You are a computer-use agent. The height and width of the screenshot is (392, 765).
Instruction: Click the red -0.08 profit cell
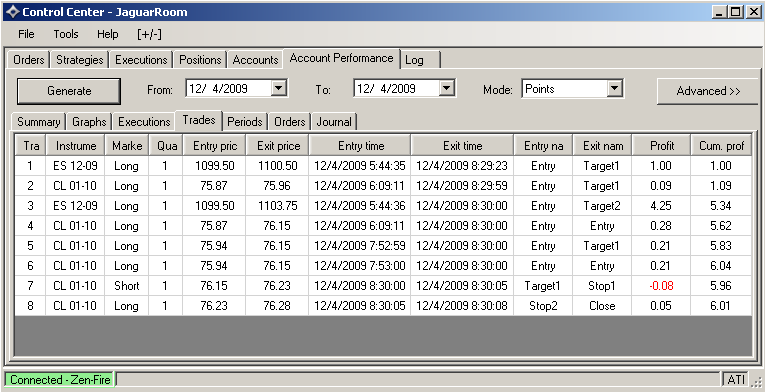(662, 286)
